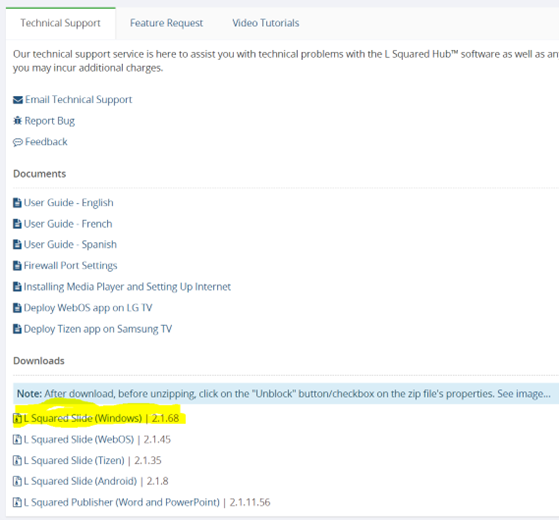
Task: Click document icon for User Guide - French
Action: coord(17,224)
